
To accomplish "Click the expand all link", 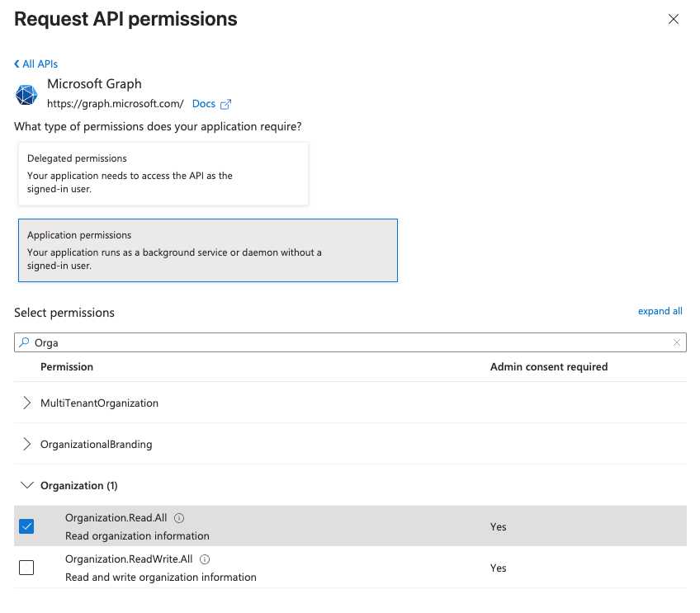I will click(x=660, y=311).
